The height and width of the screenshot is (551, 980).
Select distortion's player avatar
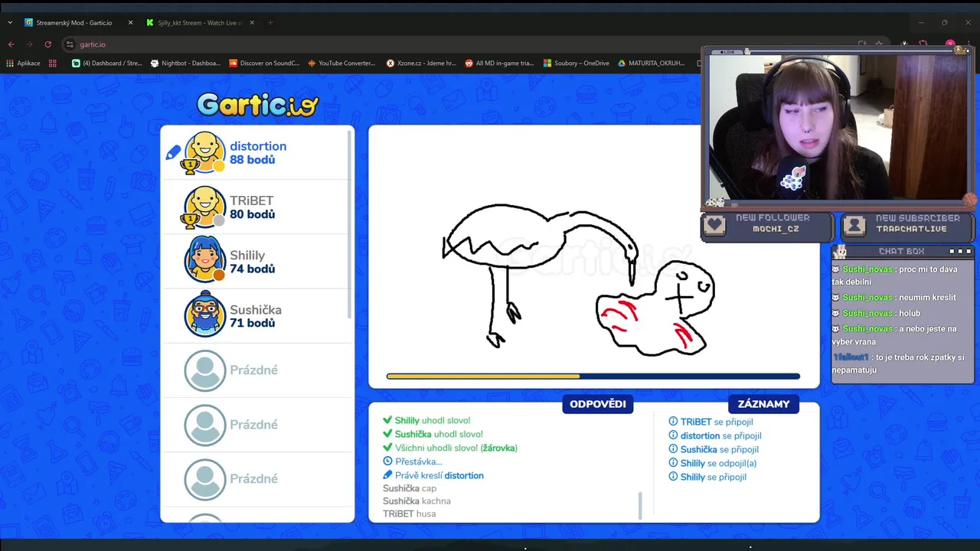(204, 152)
